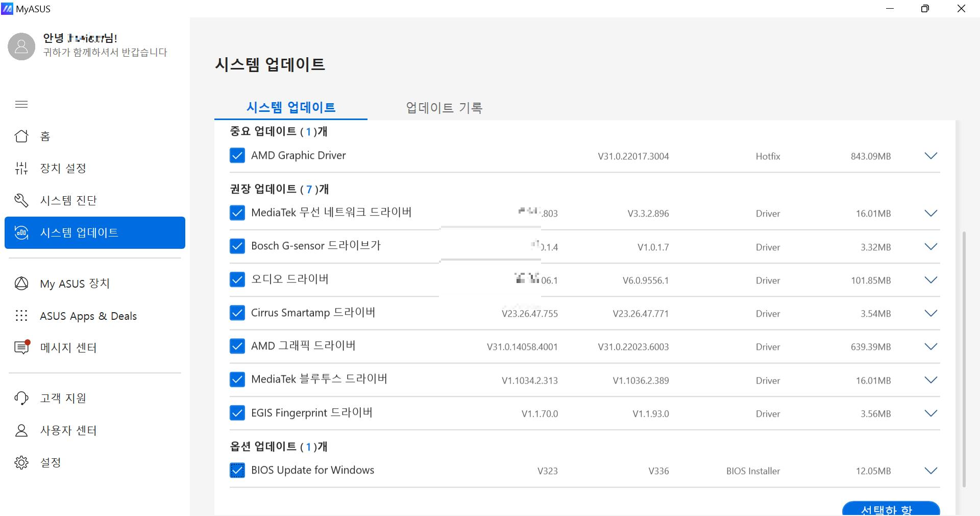Image resolution: width=980 pixels, height=516 pixels.
Task: Click the settings gear icon
Action: [x=21, y=462]
